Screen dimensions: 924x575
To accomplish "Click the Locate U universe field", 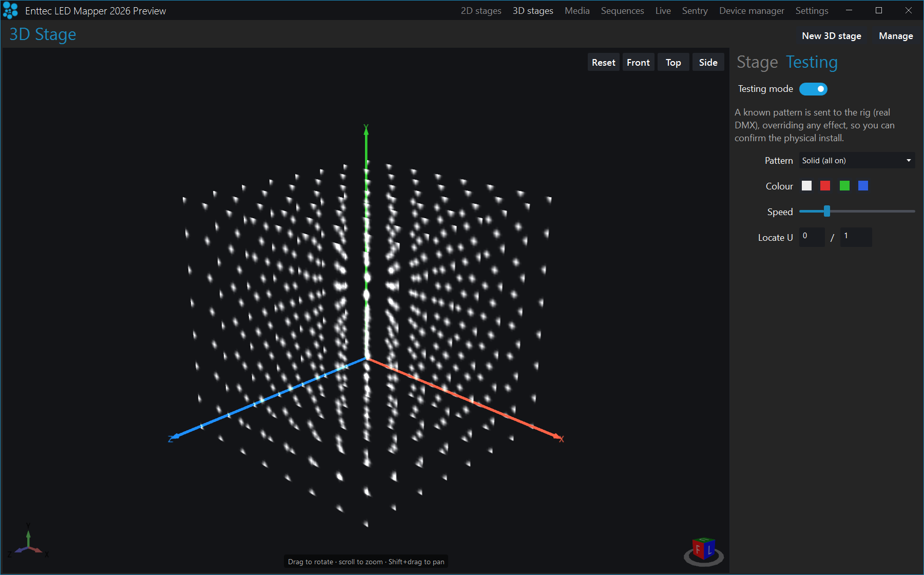I will coord(812,237).
